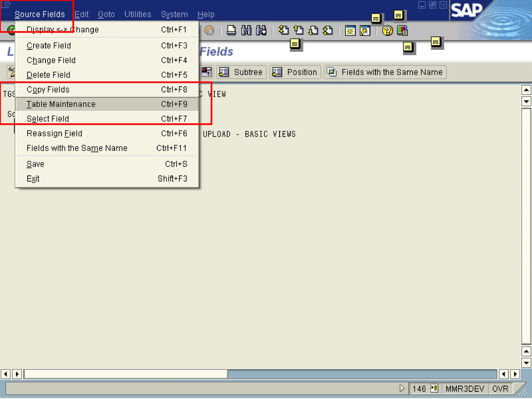Screen dimensions: 532x399
Task: Click the vertical scrollbar track
Action: point(526,226)
